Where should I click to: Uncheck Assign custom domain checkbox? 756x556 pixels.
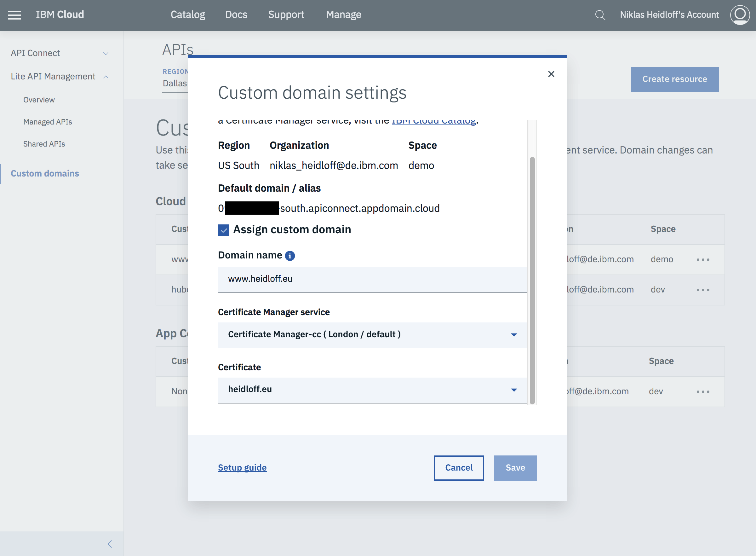(224, 230)
